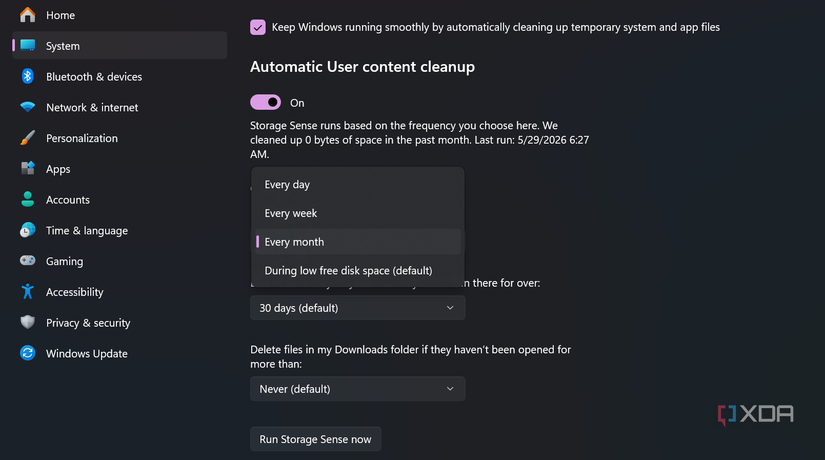Open the Home settings page
This screenshot has width=825, height=460.
tap(119, 15)
